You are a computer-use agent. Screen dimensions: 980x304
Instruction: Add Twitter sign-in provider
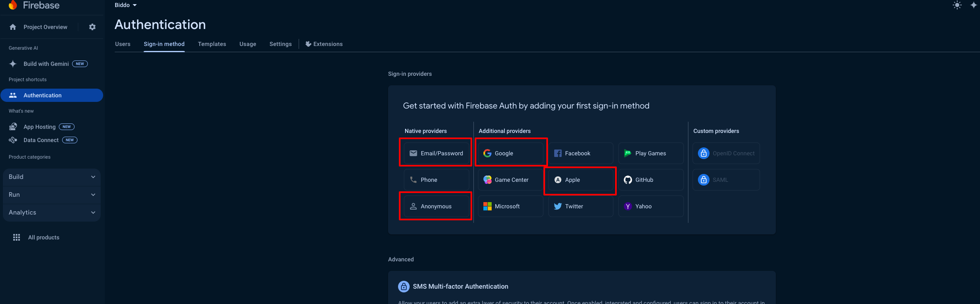[581, 206]
